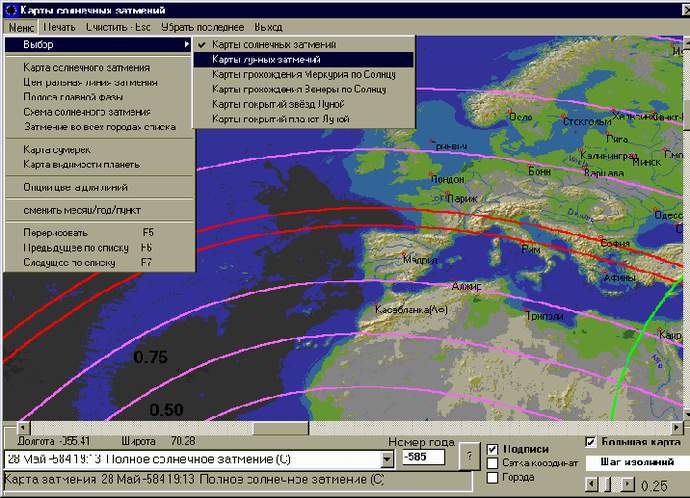This screenshot has height=498, width=690.
Task: Click vertical scrollbar down arrow
Action: [686, 415]
